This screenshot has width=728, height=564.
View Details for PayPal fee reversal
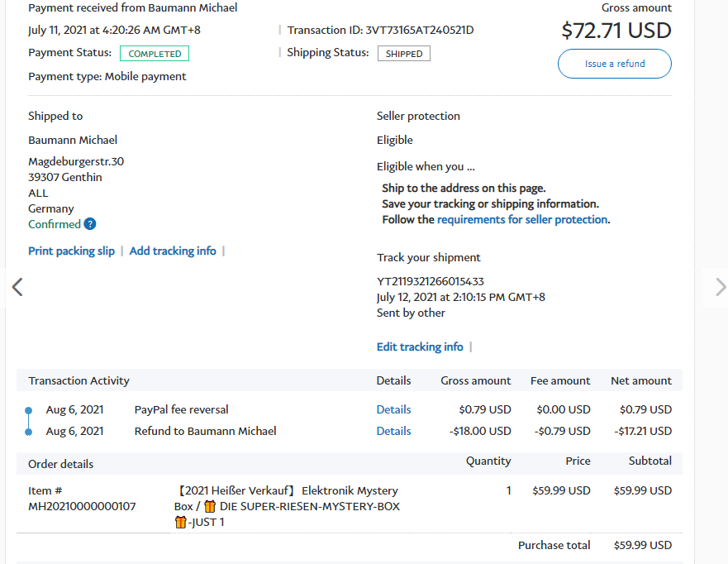[393, 409]
